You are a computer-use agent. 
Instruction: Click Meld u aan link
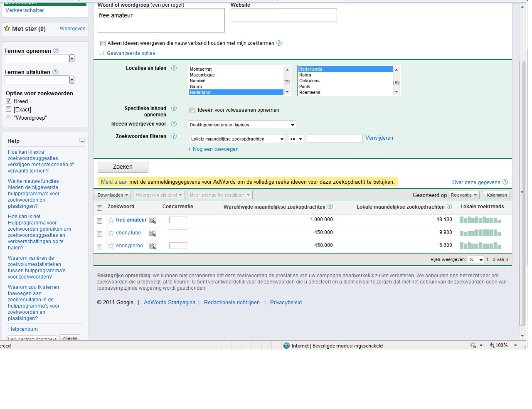click(x=114, y=182)
